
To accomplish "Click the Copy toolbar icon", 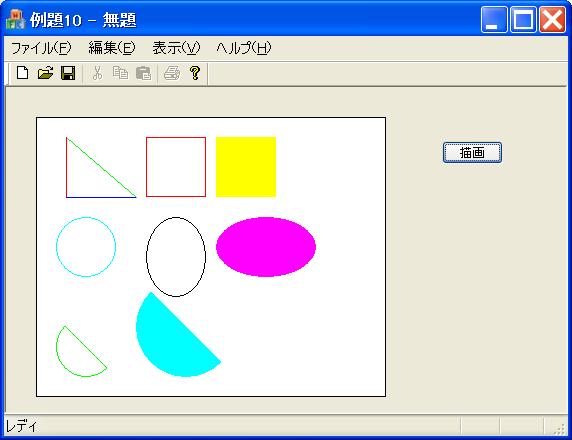I will [x=120, y=73].
